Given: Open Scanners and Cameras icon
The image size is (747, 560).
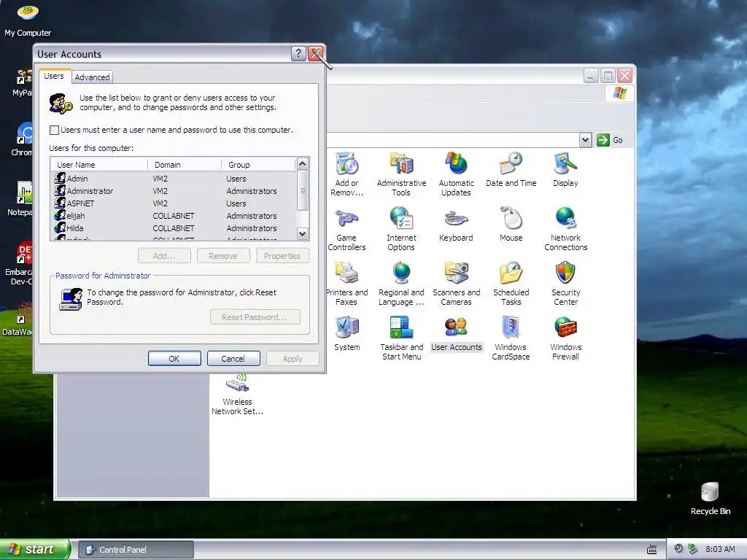Looking at the screenshot, I should [x=456, y=284].
